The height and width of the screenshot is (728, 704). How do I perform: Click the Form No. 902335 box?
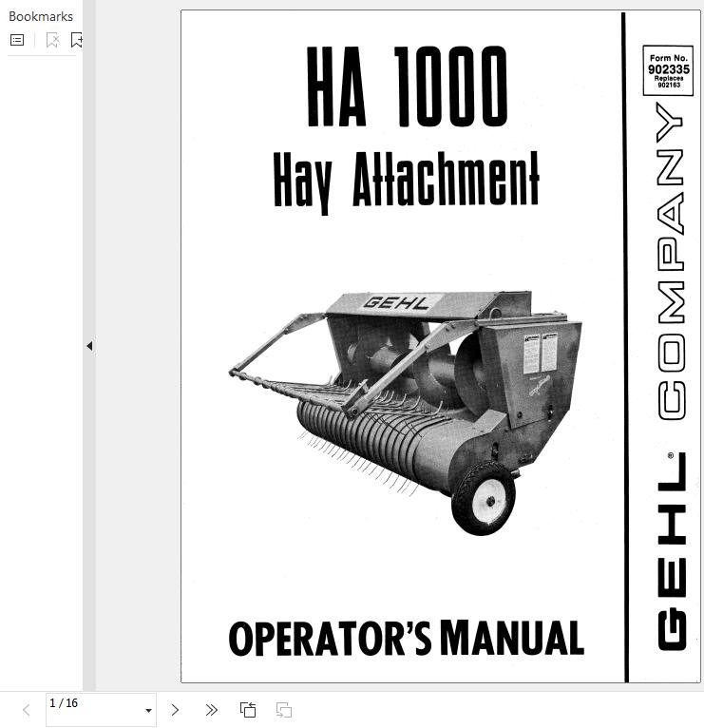click(x=668, y=70)
